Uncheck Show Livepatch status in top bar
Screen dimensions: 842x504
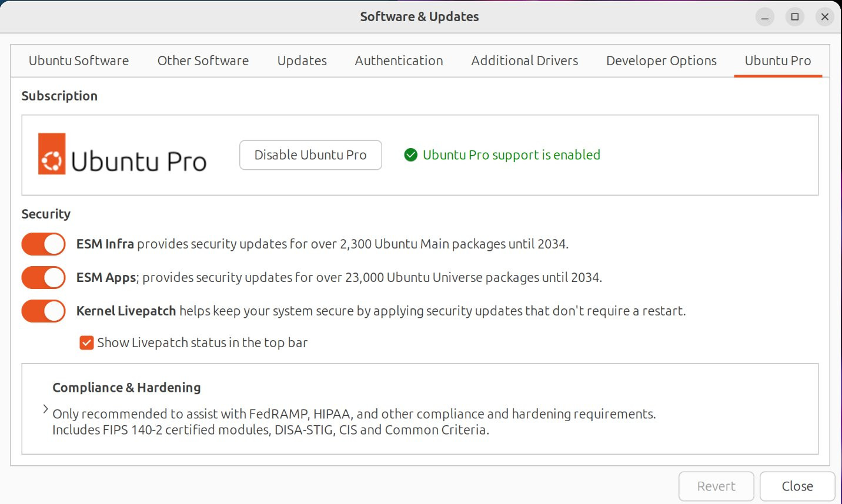point(86,343)
